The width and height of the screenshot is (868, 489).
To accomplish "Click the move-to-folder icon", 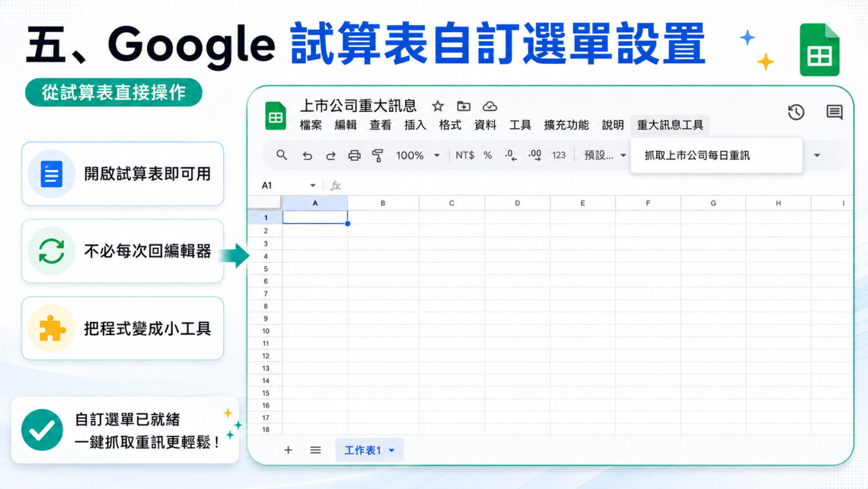I will point(464,106).
